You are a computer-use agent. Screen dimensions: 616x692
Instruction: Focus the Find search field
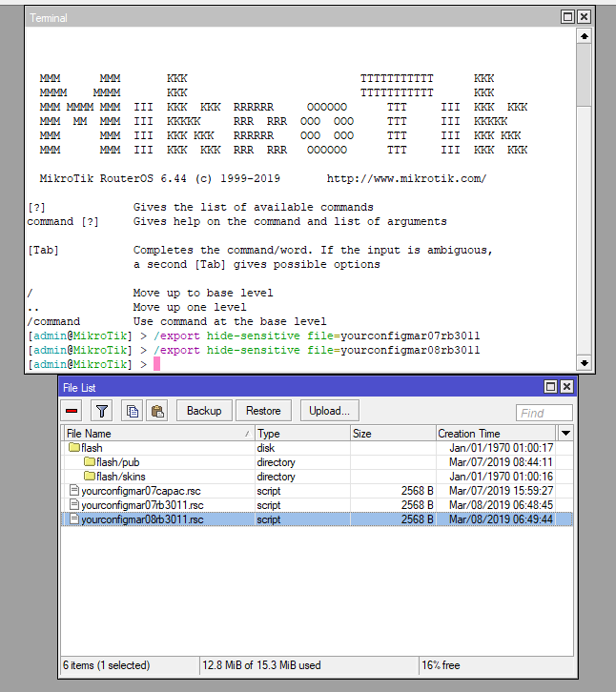point(544,413)
